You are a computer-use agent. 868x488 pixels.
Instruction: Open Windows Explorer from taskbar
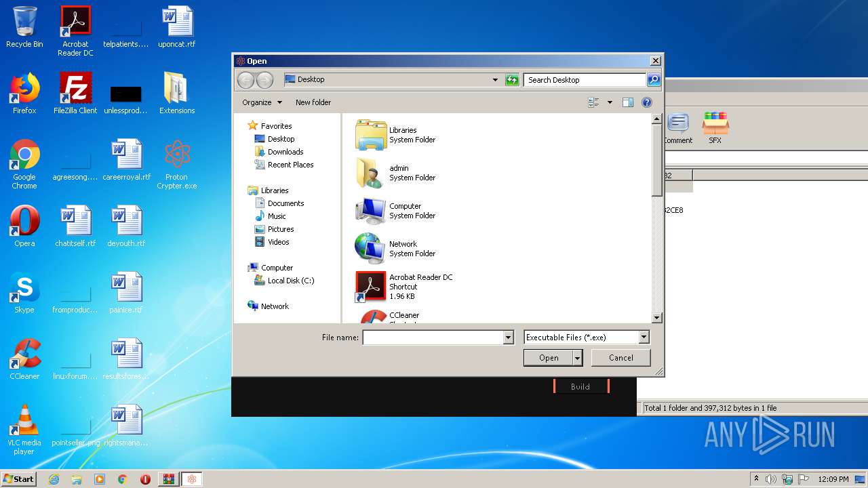77,479
